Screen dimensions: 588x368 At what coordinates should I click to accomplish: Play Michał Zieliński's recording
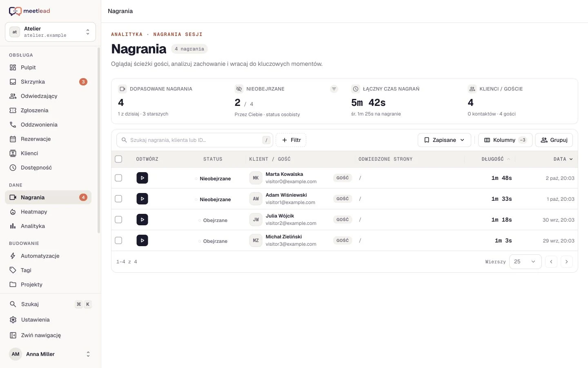142,240
